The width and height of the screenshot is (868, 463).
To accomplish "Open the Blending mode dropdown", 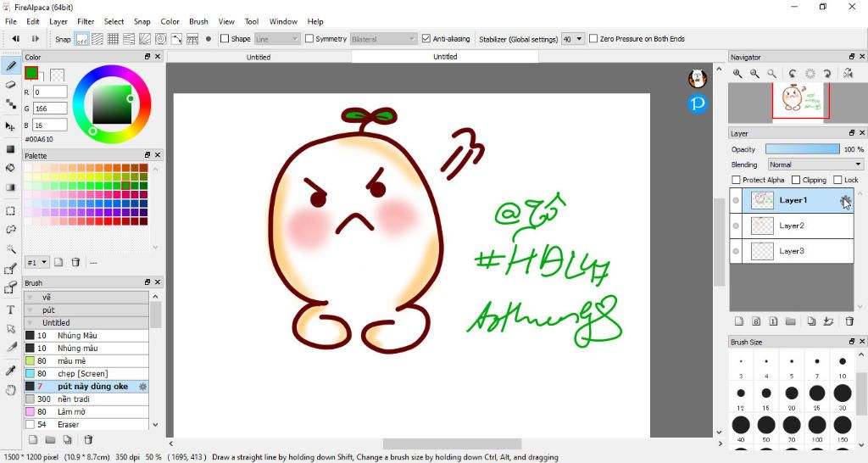I will pyautogui.click(x=815, y=165).
